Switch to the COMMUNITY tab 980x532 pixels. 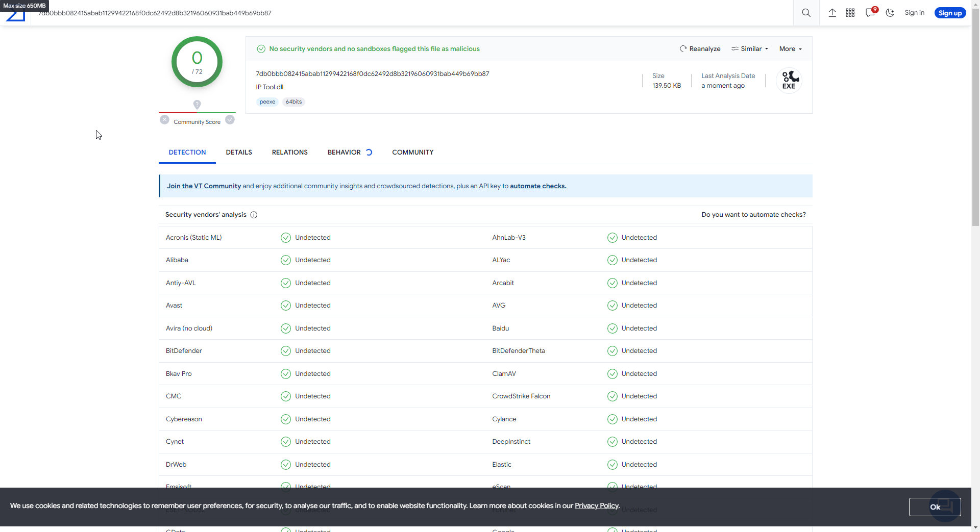413,153
